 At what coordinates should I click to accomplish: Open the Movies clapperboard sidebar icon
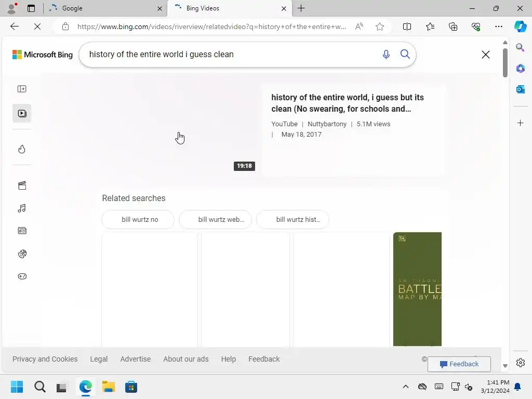click(x=22, y=185)
